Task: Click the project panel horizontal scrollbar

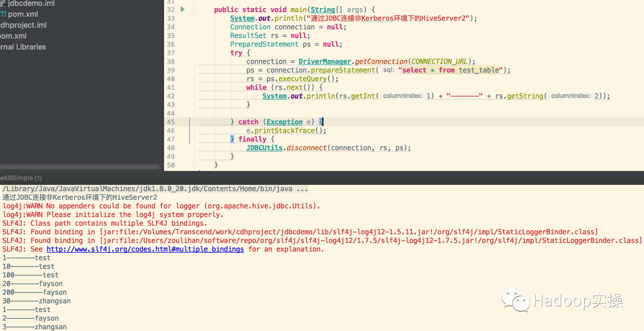Action: (79, 167)
